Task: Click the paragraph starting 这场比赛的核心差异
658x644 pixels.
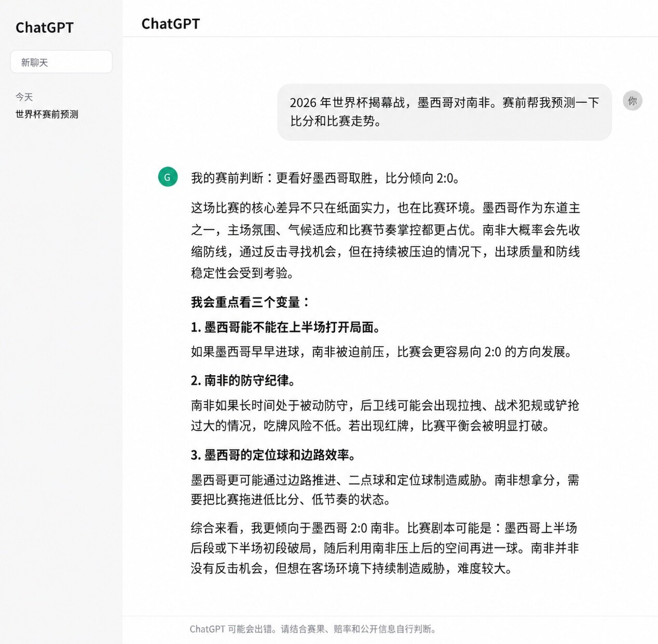Action: (385, 240)
